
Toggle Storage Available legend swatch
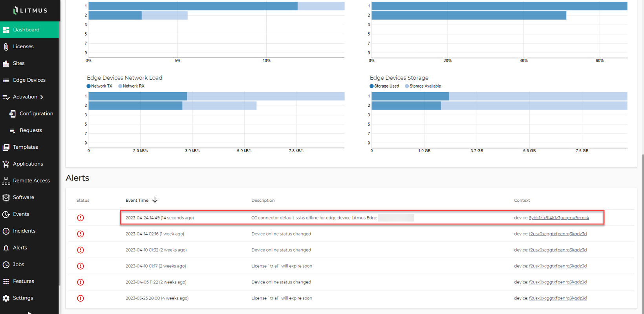tap(407, 86)
